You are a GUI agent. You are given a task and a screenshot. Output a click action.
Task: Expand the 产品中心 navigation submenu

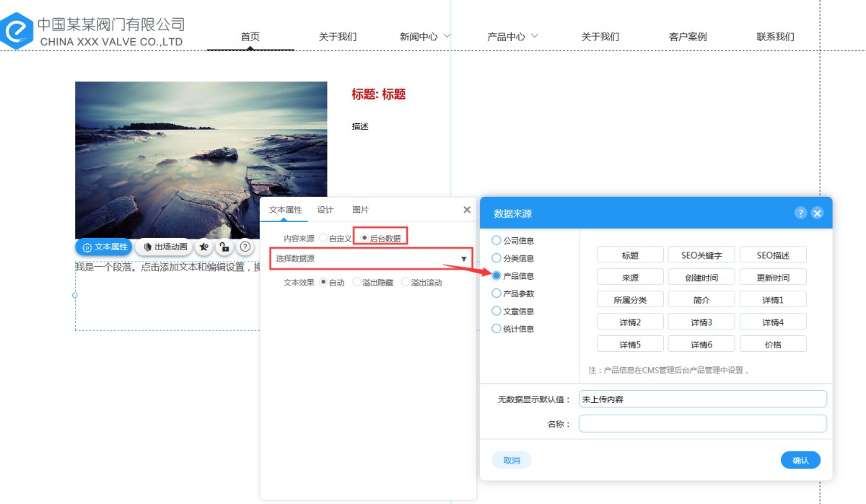point(534,35)
